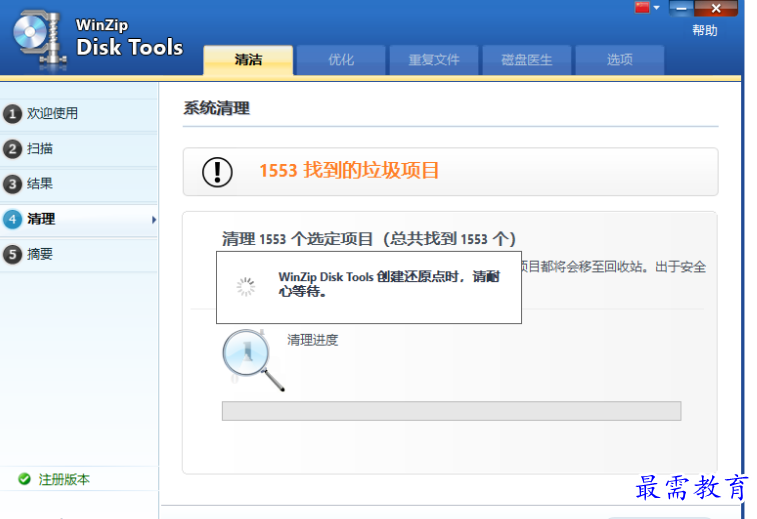Screen dimensions: 757x519
Task: Click the 1553 找到的垃圾项目 text
Action: click(349, 170)
